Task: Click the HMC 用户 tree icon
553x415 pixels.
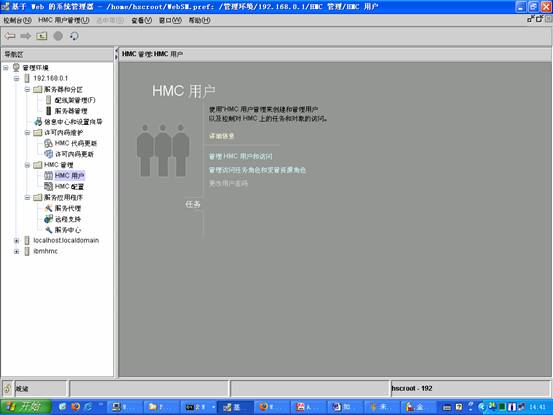Action: [x=48, y=176]
